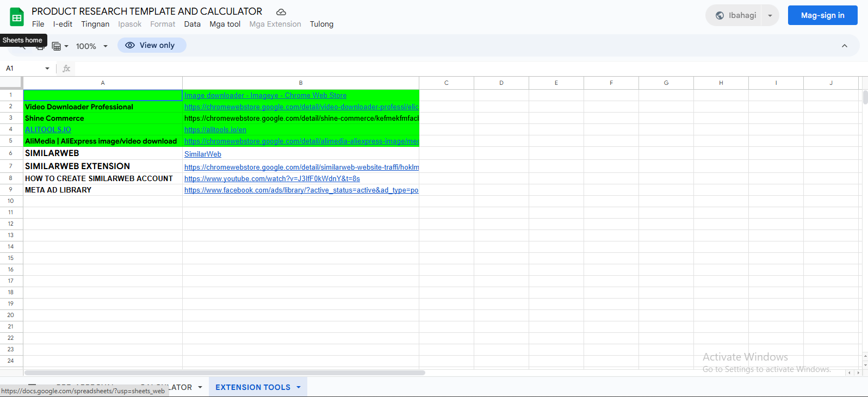Open the Image downloader Imageye link
868x397 pixels.
(x=265, y=95)
